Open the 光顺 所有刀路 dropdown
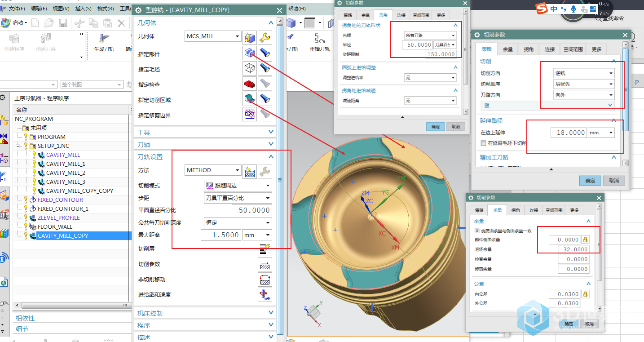This screenshot has height=342, width=644. pos(430,35)
